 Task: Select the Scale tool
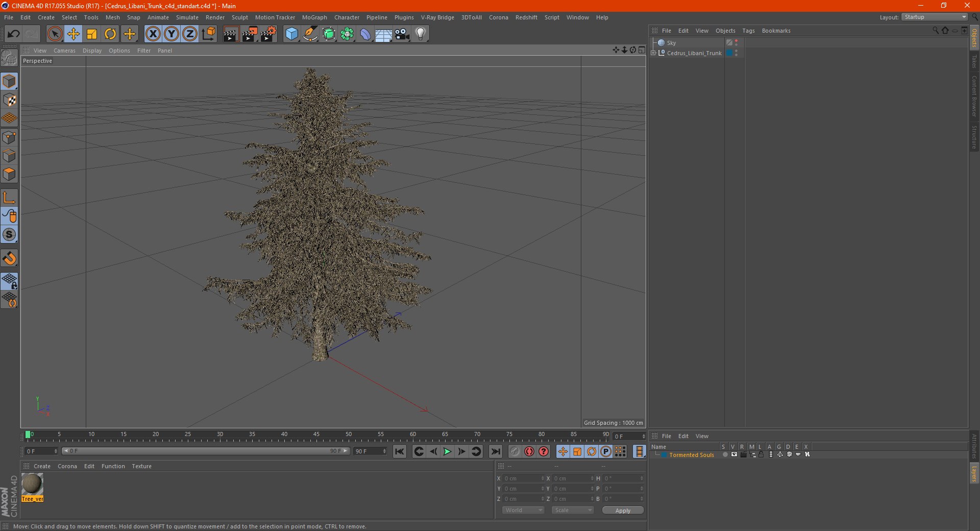(92, 34)
